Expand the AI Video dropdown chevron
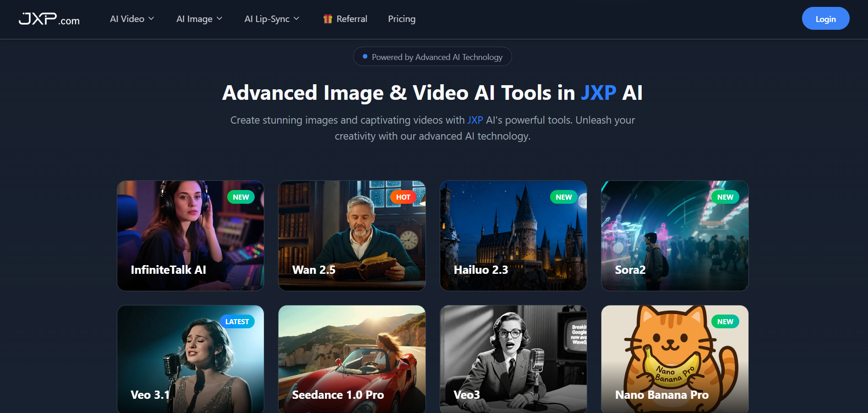Image resolution: width=868 pixels, height=413 pixels. 151,19
